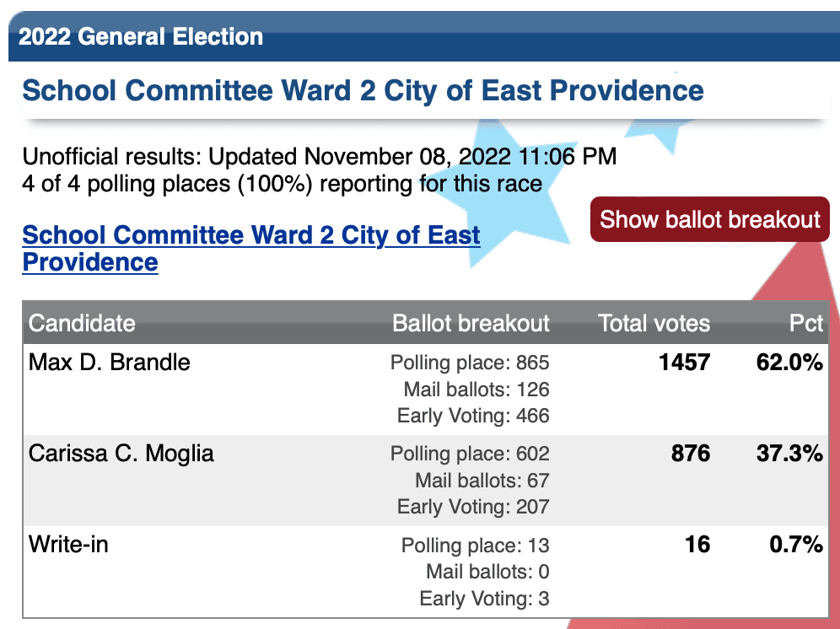Select candidate name Carissa C. Moglia
This screenshot has height=629, width=840.
121,454
